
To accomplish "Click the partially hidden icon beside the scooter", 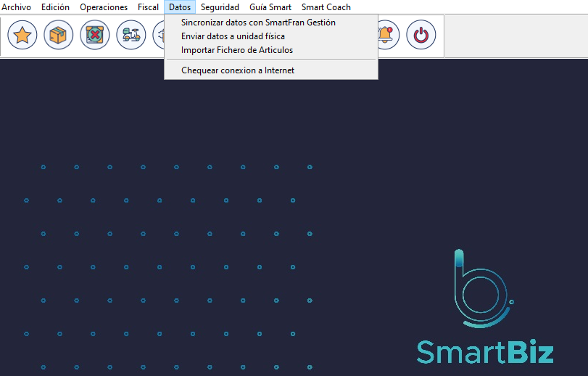I will [x=159, y=35].
